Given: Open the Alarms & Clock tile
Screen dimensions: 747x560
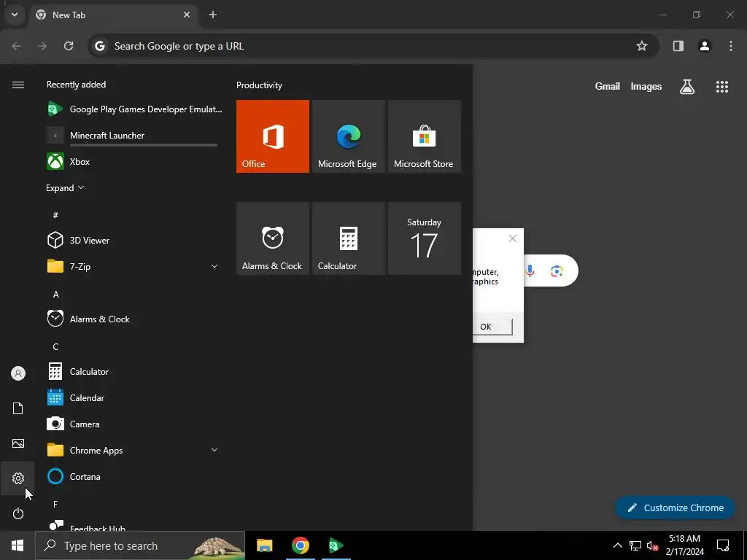Looking at the screenshot, I should (273, 238).
